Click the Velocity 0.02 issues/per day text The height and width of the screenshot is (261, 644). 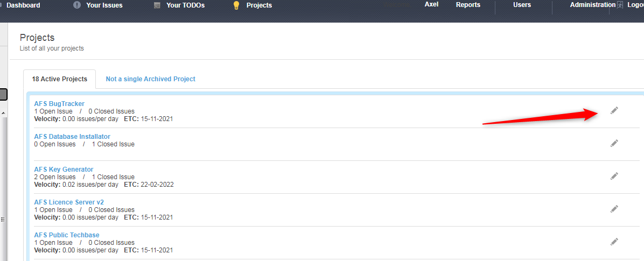76,185
